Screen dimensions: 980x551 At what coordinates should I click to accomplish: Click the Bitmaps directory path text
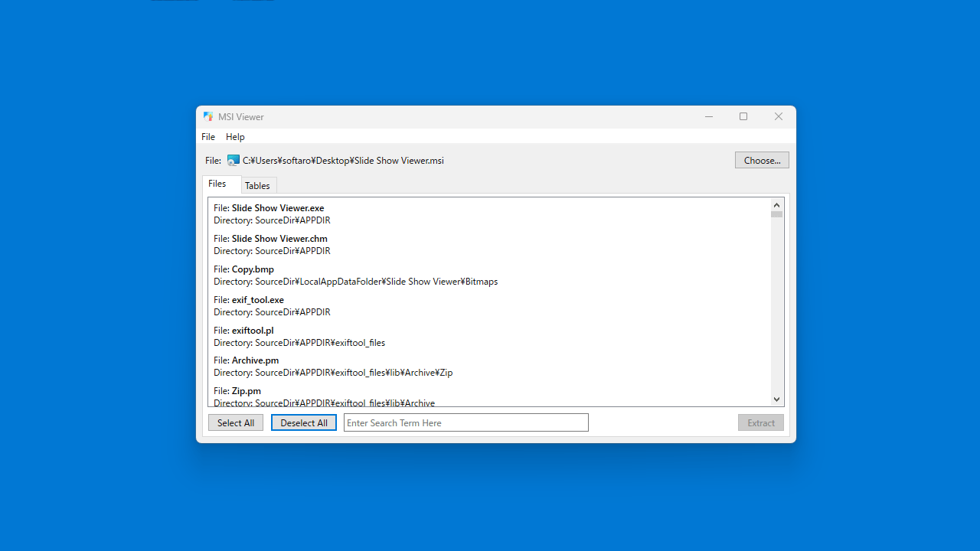coord(355,282)
